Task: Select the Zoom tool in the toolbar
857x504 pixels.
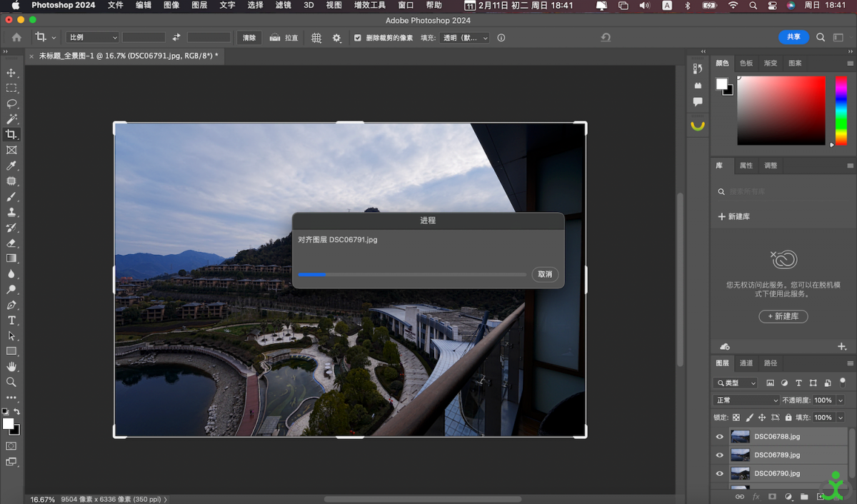Action: pos(11,382)
